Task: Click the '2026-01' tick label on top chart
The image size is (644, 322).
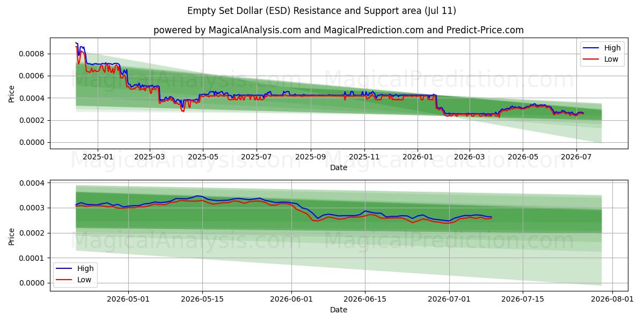Action: click(x=418, y=157)
